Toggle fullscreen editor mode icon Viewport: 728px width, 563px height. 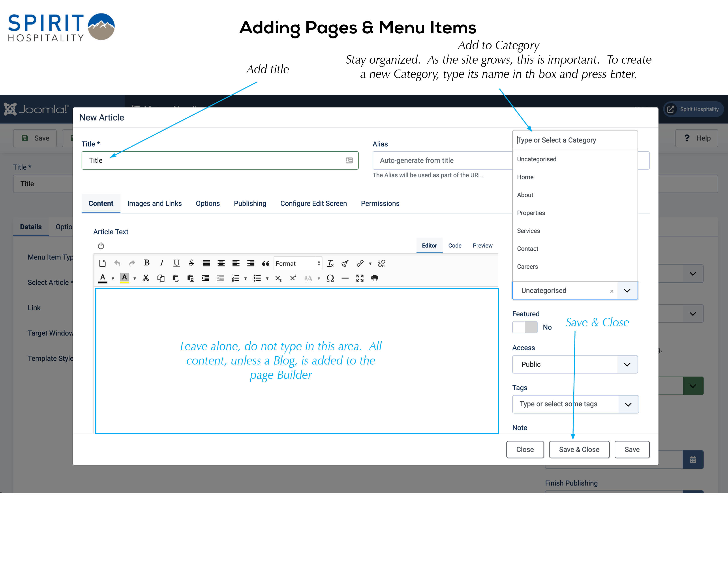pos(360,278)
